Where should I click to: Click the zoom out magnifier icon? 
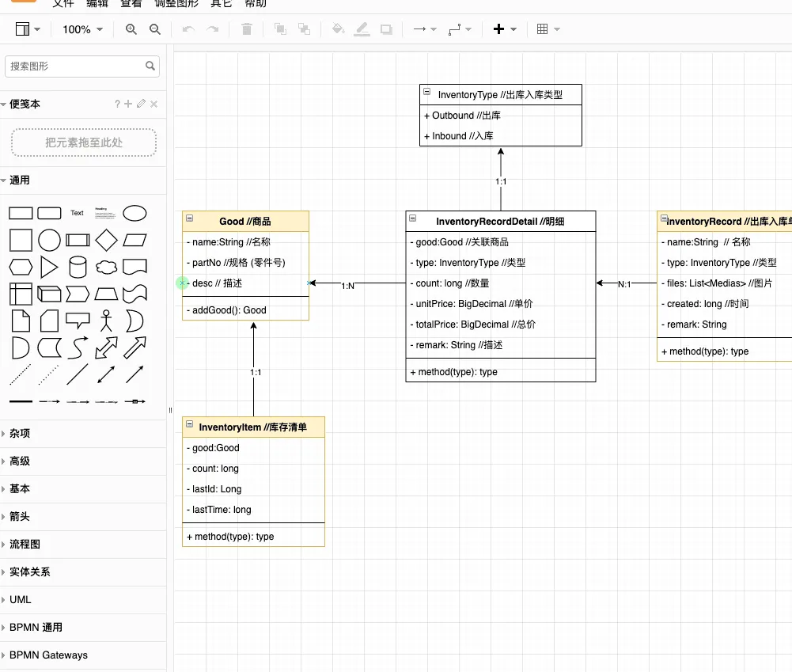[155, 29]
